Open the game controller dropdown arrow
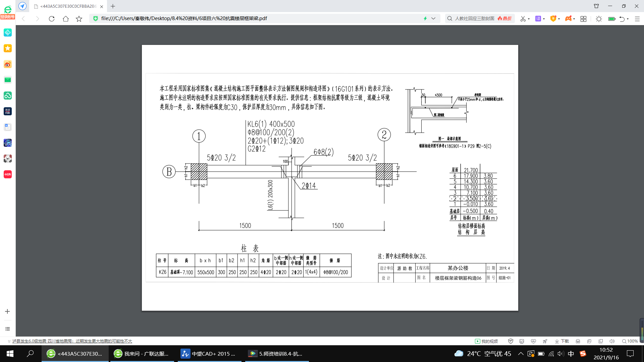This screenshot has height=362, width=644. pyautogui.click(x=574, y=19)
